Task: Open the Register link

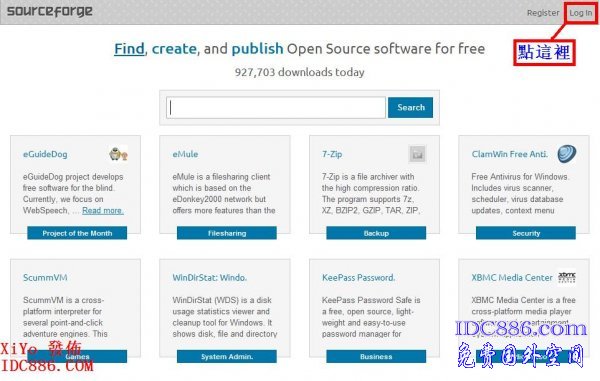Action: 543,13
